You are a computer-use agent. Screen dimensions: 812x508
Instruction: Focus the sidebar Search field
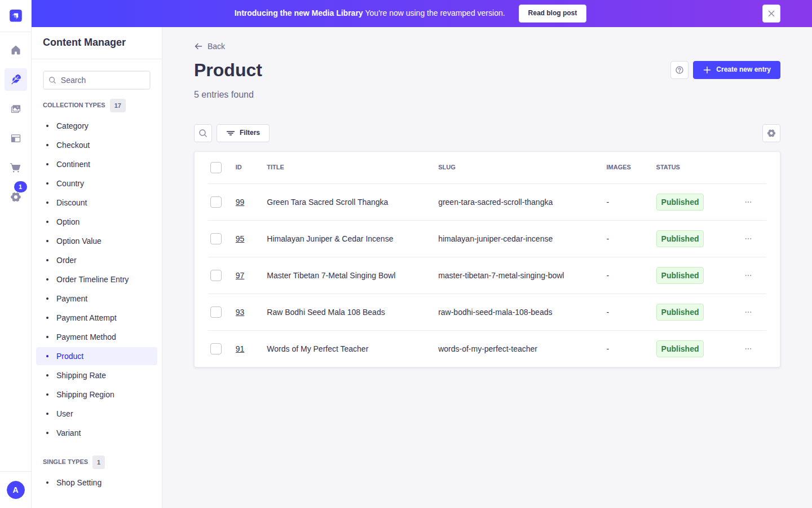pos(96,80)
